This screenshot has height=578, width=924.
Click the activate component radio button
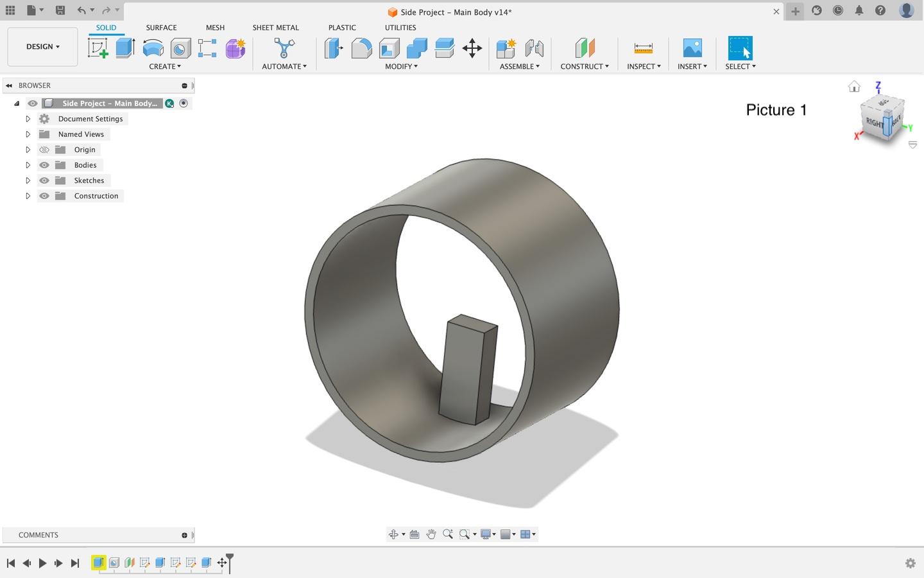(x=184, y=103)
